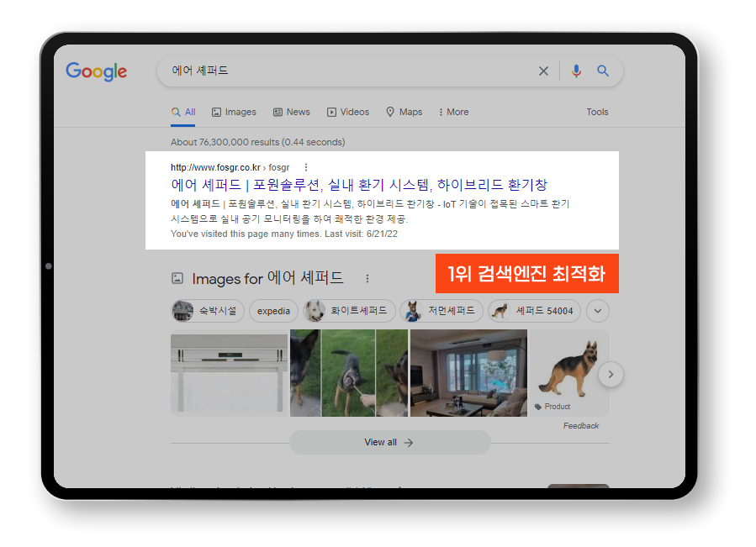Select the expedia image filter chip

click(x=273, y=311)
